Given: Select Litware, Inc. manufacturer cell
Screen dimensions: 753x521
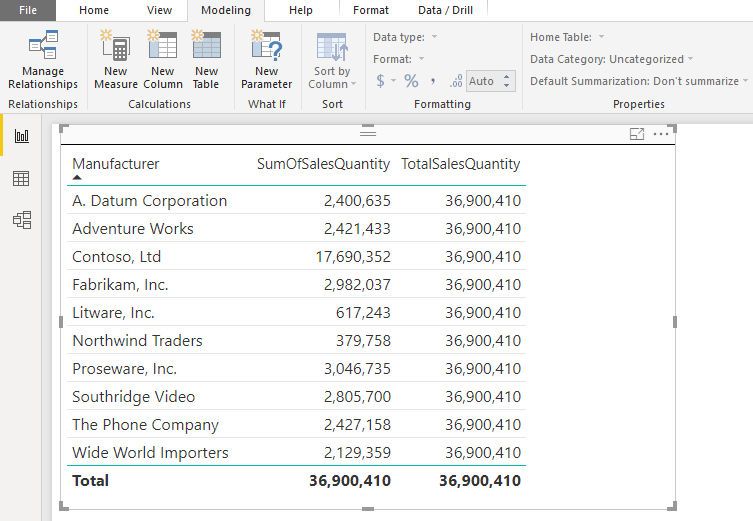Looking at the screenshot, I should [x=113, y=313].
